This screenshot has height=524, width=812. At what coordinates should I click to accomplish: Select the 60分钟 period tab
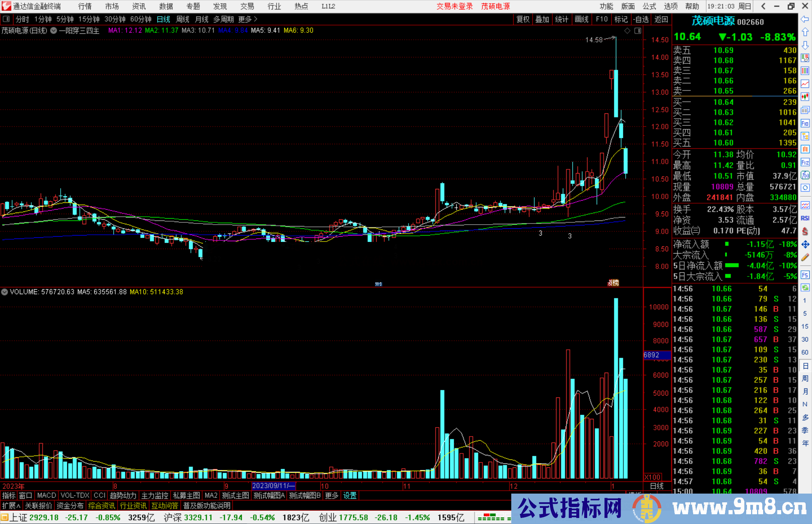141,19
